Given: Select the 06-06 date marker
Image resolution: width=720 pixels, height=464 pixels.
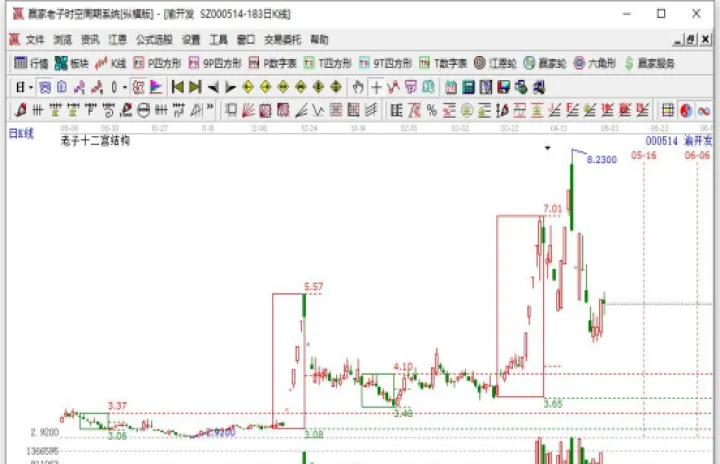Looking at the screenshot, I should [x=697, y=155].
